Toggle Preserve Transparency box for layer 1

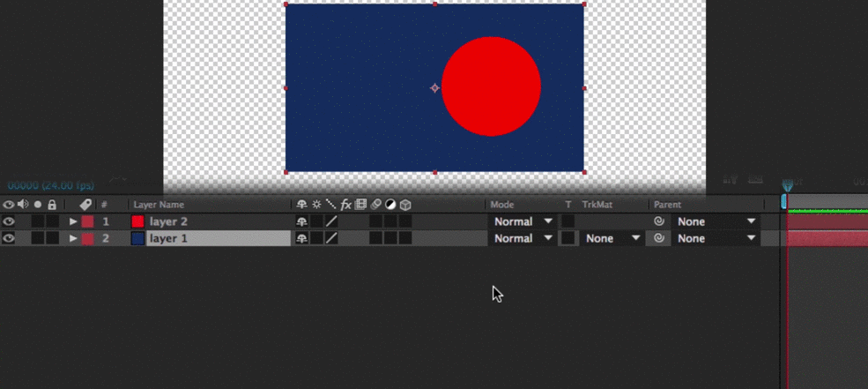(568, 238)
